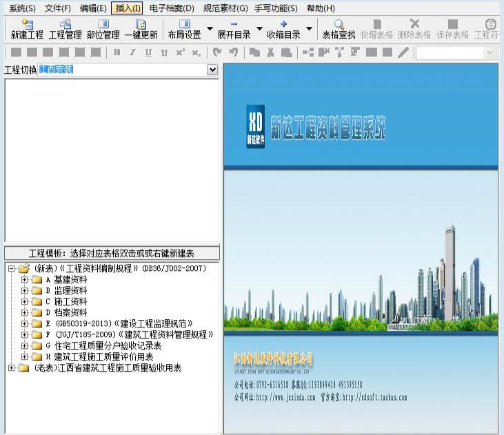This screenshot has width=504, height=435.
Task: Click the 工程模板 panel header bar
Action: click(x=112, y=253)
